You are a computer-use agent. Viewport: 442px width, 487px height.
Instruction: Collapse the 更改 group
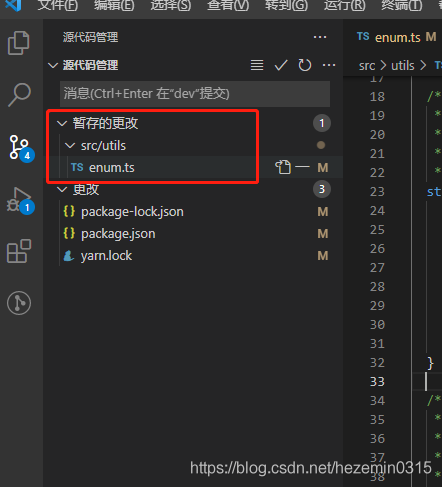pyautogui.click(x=62, y=189)
